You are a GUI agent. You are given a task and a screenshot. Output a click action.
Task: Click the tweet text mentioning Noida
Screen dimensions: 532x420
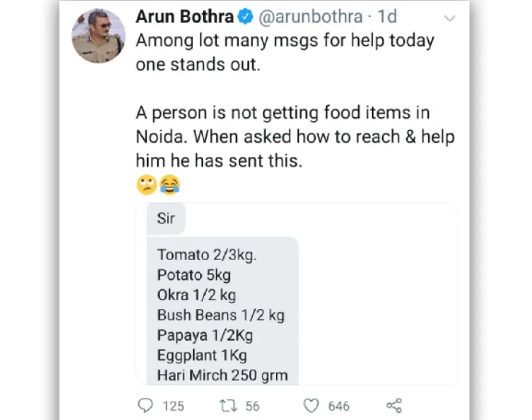tap(295, 136)
